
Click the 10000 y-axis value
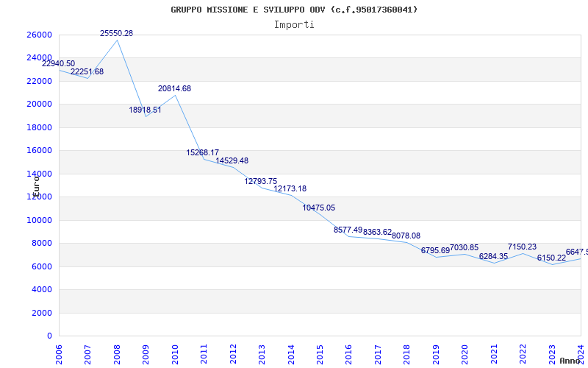click(x=39, y=220)
